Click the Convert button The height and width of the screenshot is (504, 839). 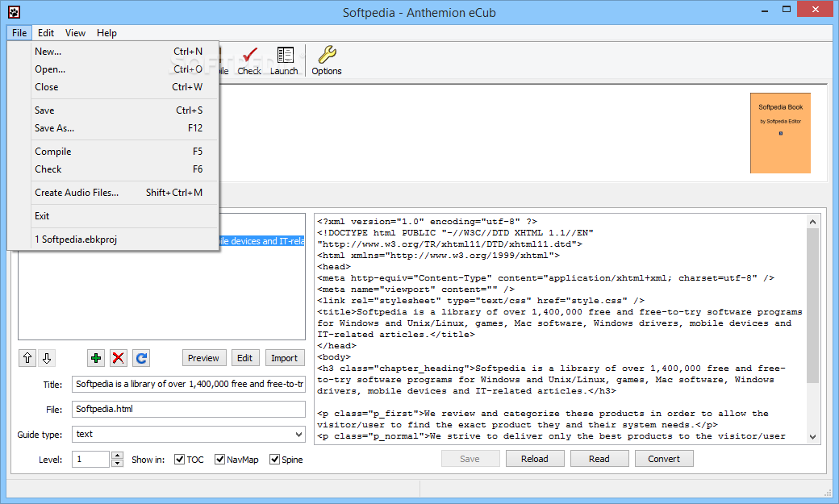pyautogui.click(x=664, y=459)
